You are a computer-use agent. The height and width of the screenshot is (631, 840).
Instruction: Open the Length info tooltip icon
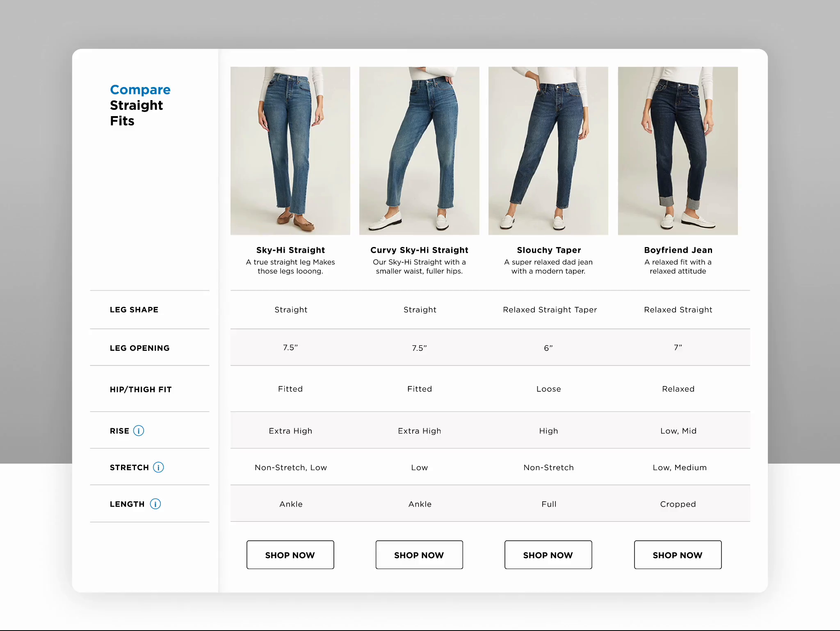155,504
